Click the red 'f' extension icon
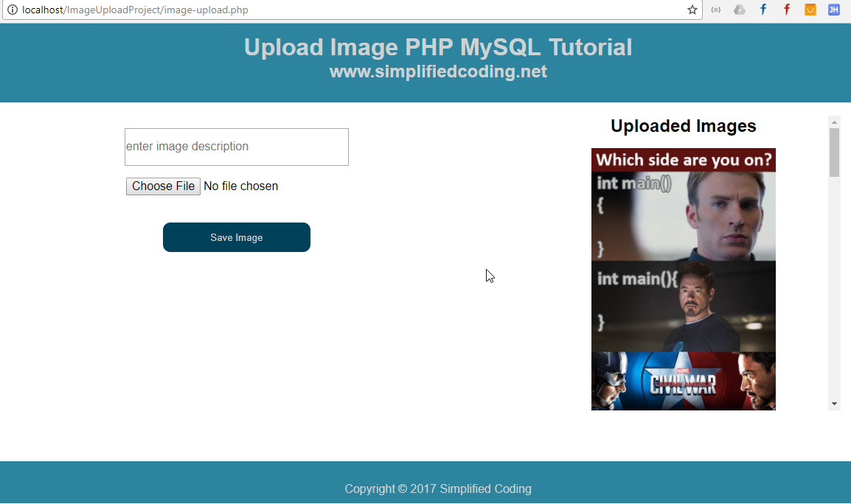This screenshot has height=504, width=851. coord(786,10)
